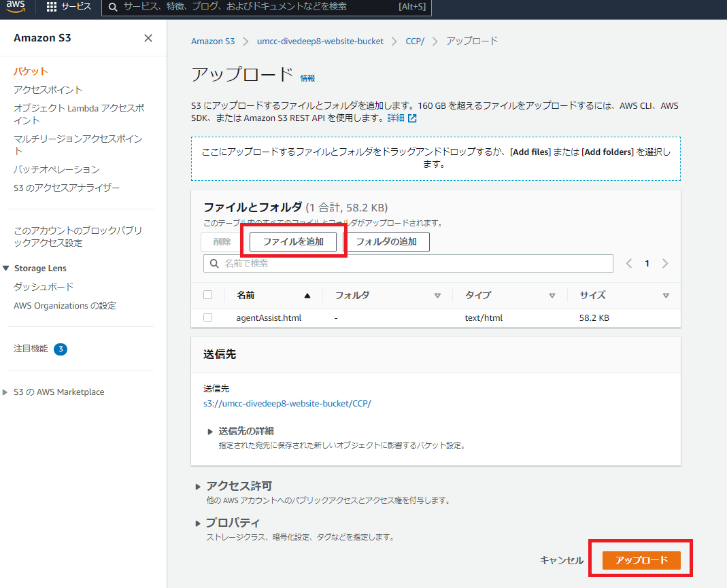Expand S3 の AWS Marketplace section
727x588 pixels.
tap(5, 392)
